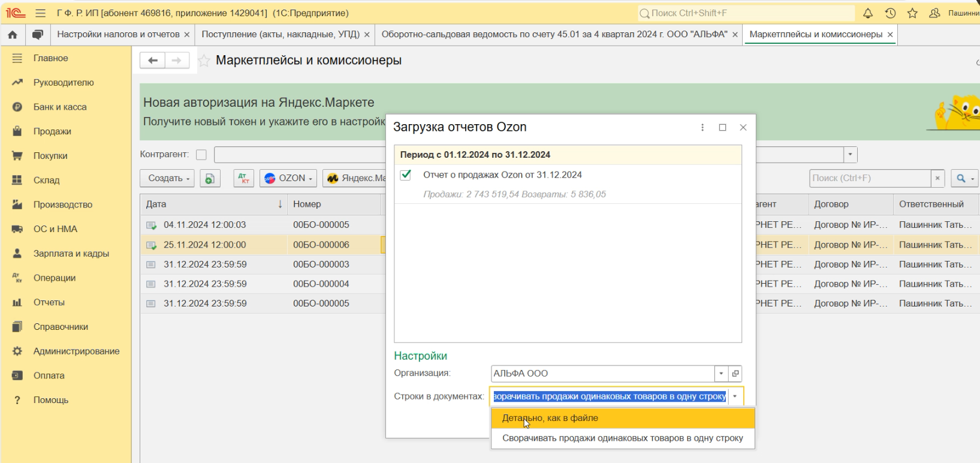This screenshot has height=463, width=980.
Task: Click the favorites star in top bar
Action: [x=912, y=13]
